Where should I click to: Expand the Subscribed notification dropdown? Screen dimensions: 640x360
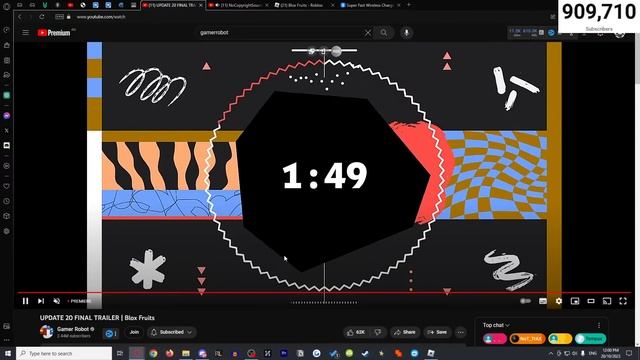point(172,332)
